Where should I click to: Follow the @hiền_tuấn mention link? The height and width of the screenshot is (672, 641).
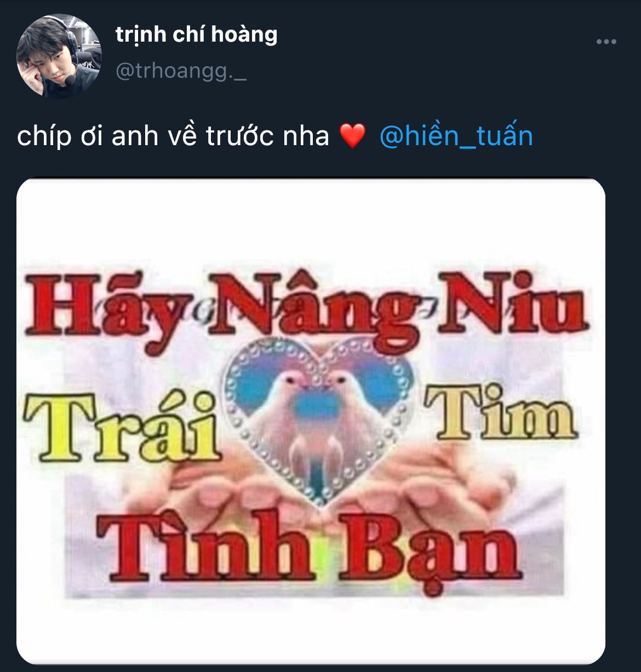pyautogui.click(x=456, y=136)
